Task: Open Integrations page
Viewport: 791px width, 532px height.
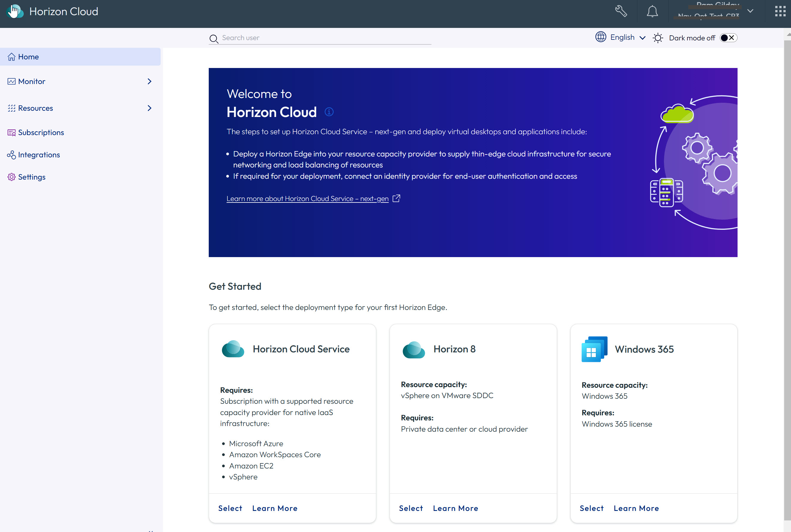Action: click(x=39, y=155)
